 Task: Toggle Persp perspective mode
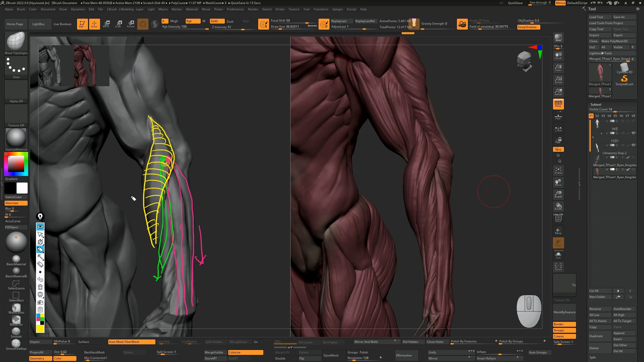coord(558,104)
